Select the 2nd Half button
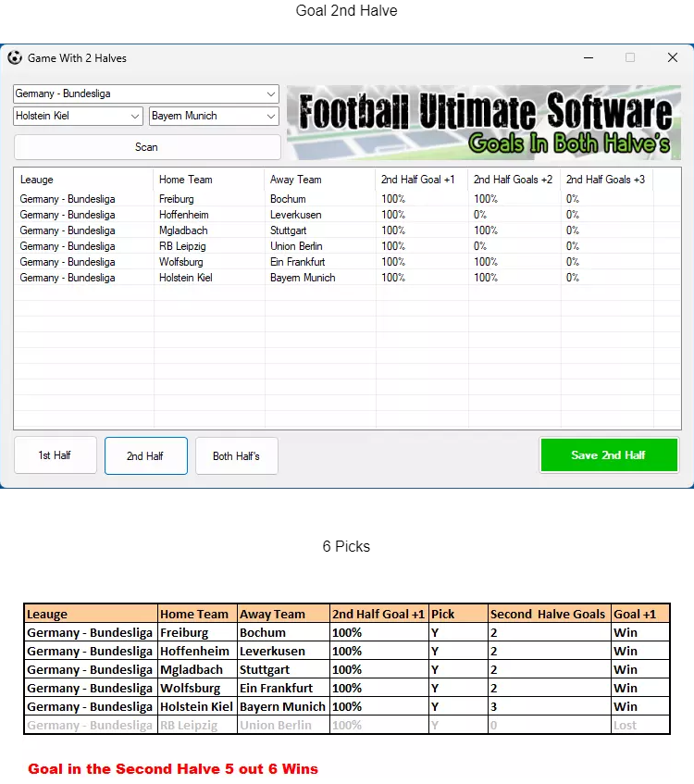 146,456
